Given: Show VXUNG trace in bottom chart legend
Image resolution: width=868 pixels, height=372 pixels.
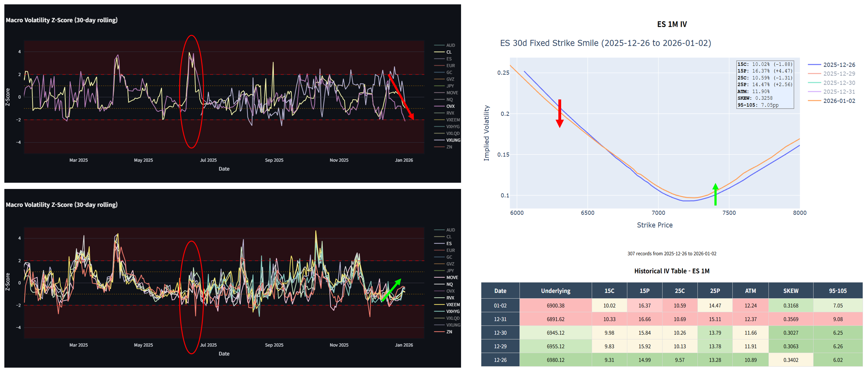Looking at the screenshot, I should point(447,325).
